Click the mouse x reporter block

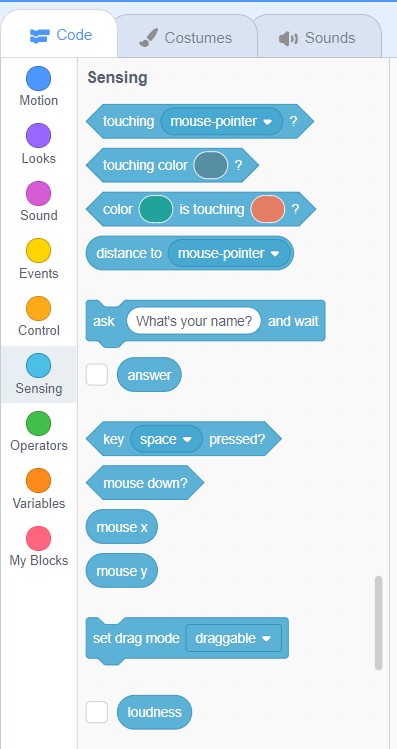[x=122, y=527]
